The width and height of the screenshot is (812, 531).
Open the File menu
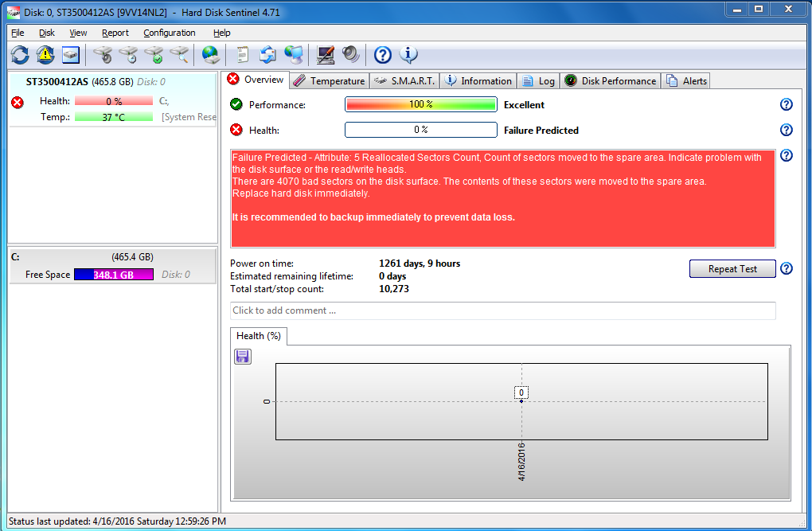[18, 33]
